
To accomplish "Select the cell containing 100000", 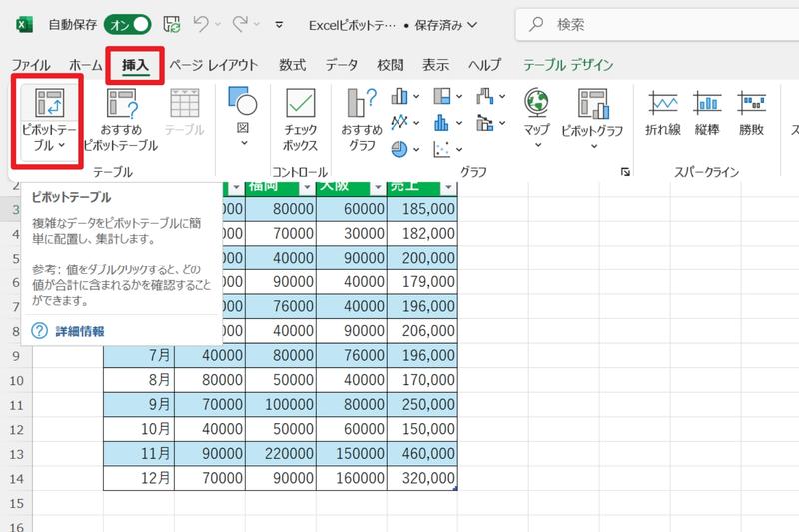I will click(281, 404).
